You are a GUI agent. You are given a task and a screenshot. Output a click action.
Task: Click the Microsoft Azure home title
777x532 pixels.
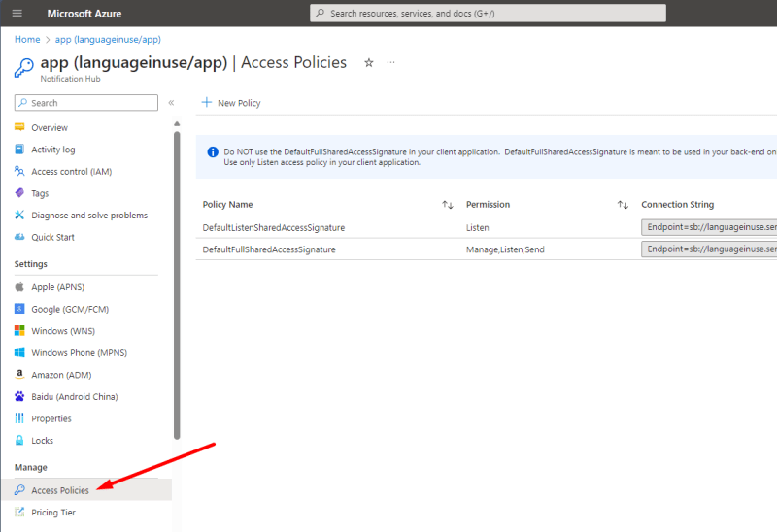pyautogui.click(x=84, y=14)
